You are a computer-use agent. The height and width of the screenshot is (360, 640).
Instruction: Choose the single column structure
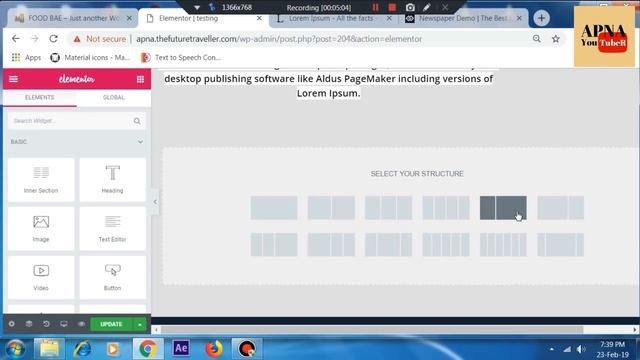pos(274,208)
